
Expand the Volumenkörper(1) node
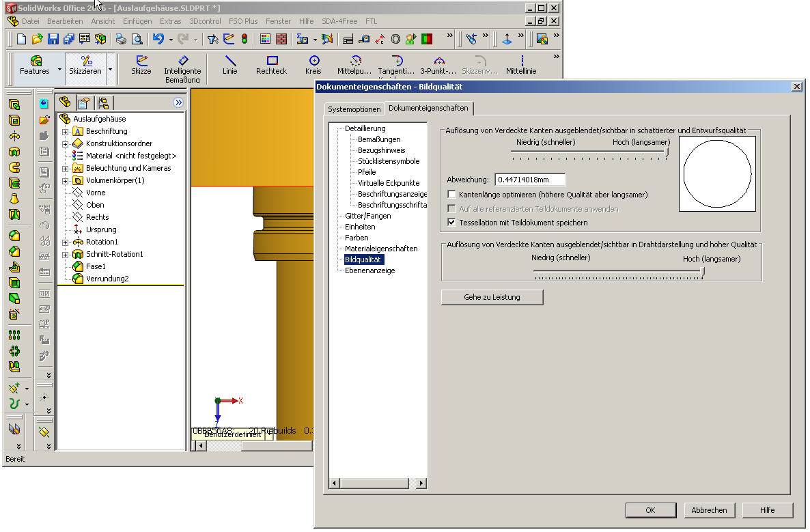coord(65,181)
